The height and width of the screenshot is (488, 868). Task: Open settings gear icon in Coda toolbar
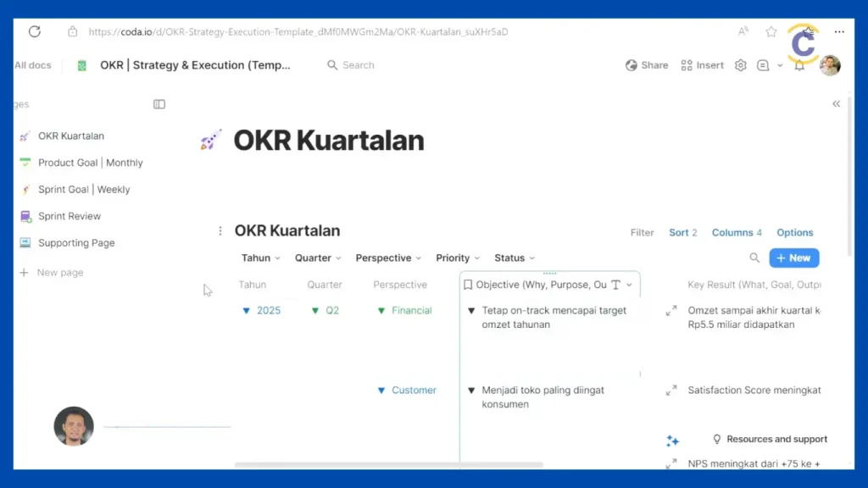pos(740,65)
